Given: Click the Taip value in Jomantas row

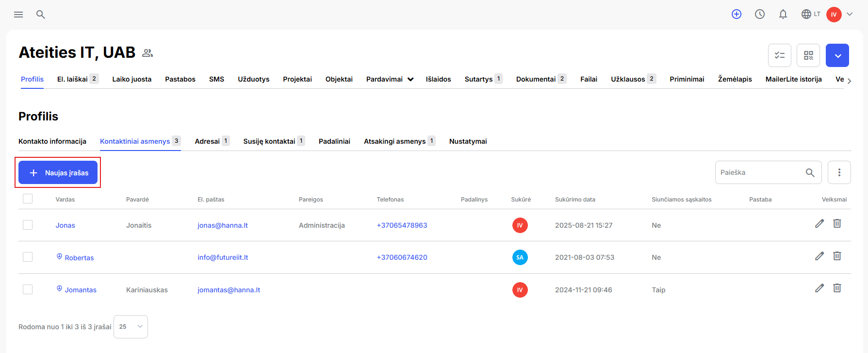Looking at the screenshot, I should coord(658,290).
